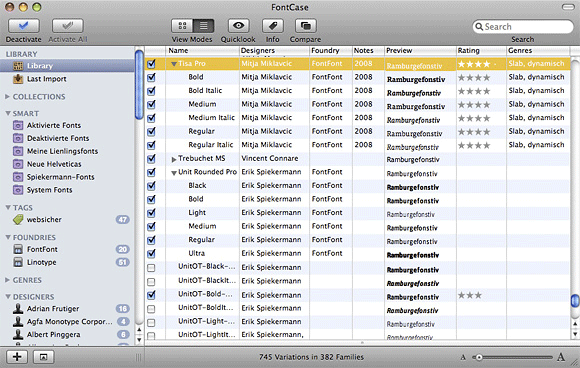Image resolution: width=580 pixels, height=368 pixels.
Task: Click the font list vertical scrollbar thumb
Action: coord(575,301)
